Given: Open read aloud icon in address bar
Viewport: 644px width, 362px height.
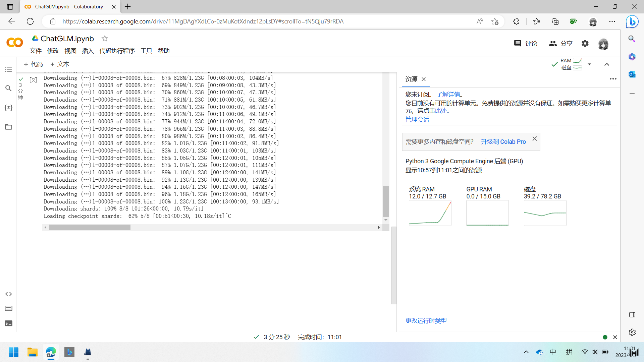Looking at the screenshot, I should click(x=480, y=21).
